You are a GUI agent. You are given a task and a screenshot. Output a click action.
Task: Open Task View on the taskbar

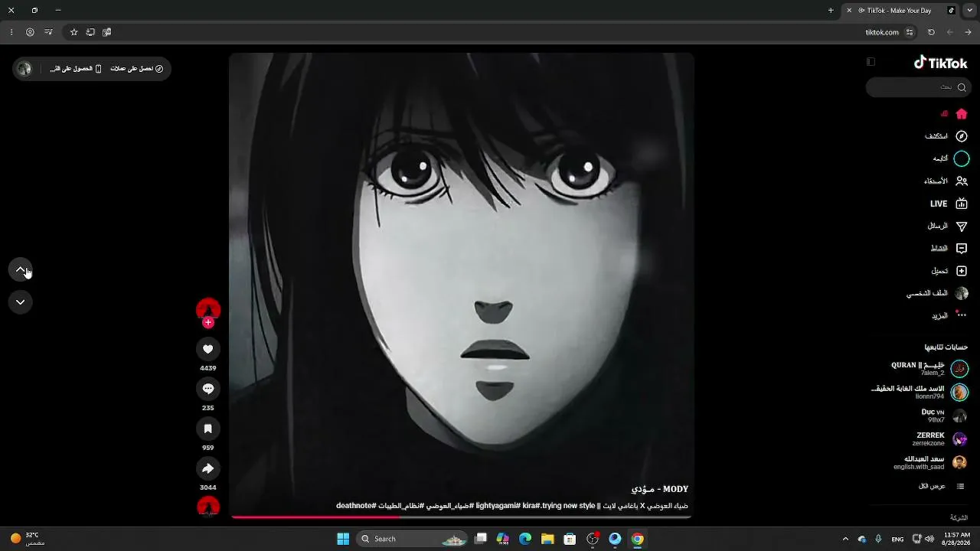tap(481, 539)
